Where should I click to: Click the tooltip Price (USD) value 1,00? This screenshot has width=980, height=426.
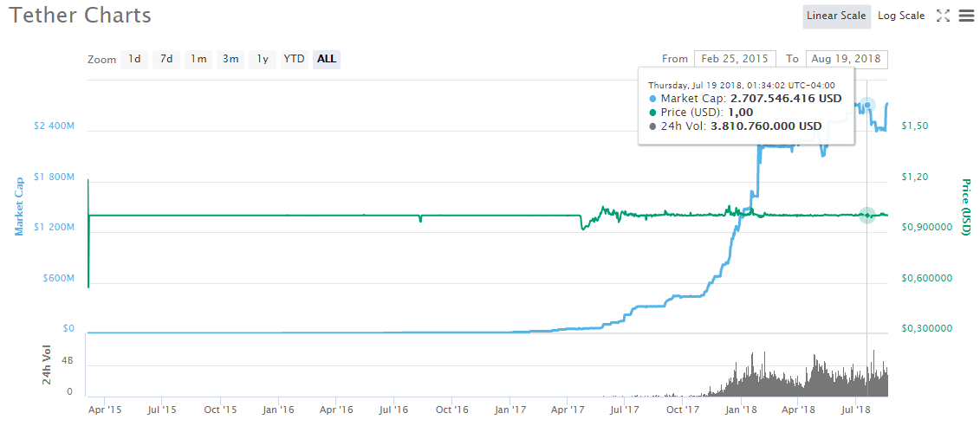(741, 113)
